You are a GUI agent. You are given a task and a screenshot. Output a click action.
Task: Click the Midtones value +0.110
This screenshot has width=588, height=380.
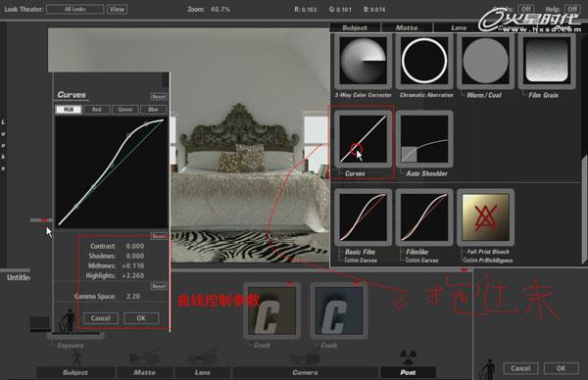tap(132, 265)
